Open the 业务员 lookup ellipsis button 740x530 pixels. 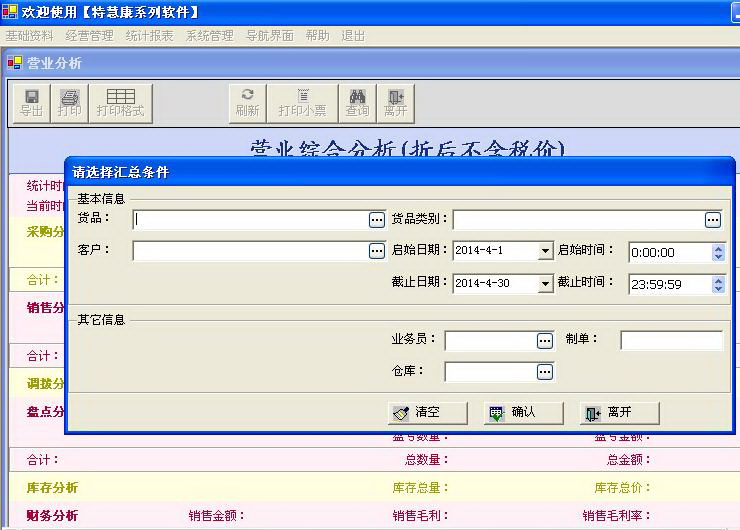(545, 341)
